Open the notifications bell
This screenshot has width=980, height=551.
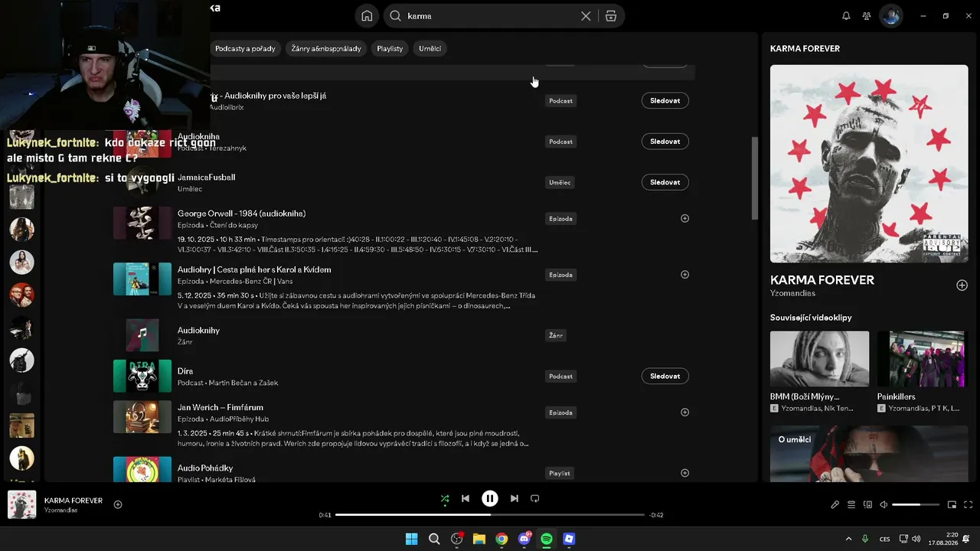point(846,16)
